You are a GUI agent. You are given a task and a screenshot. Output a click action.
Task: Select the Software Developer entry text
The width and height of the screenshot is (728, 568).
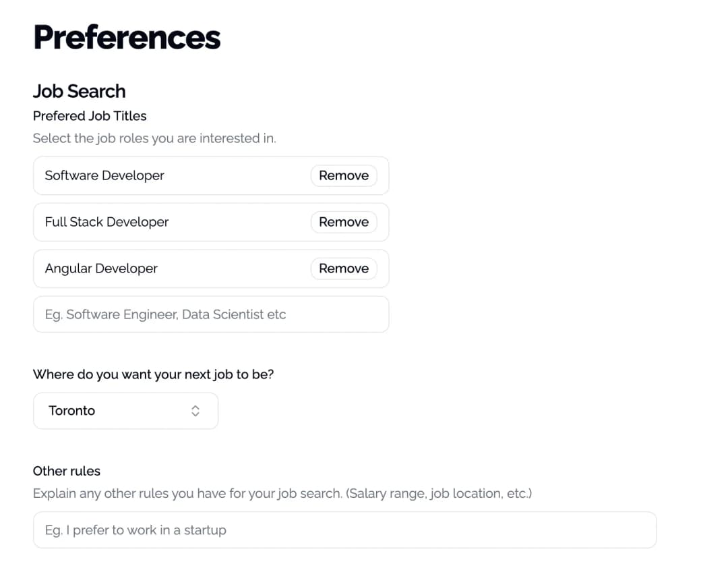click(104, 175)
